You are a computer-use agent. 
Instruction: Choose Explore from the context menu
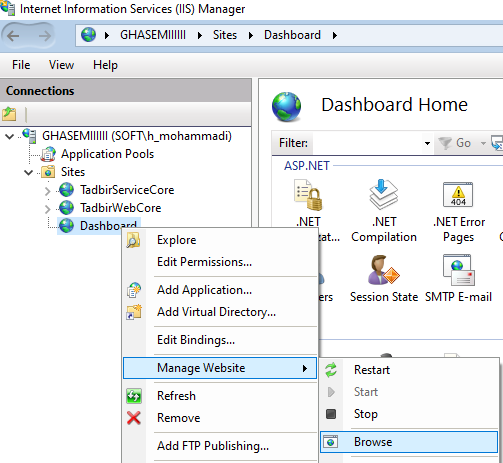coord(220,240)
